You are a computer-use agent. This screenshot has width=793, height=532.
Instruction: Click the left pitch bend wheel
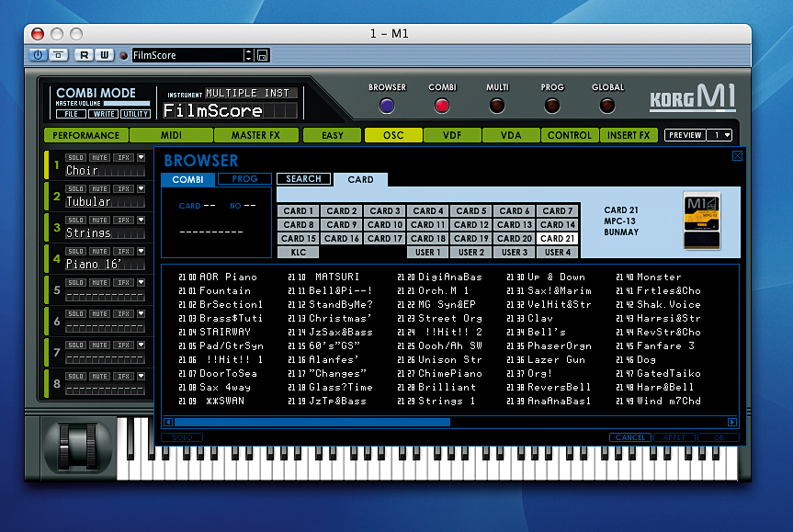click(x=65, y=446)
